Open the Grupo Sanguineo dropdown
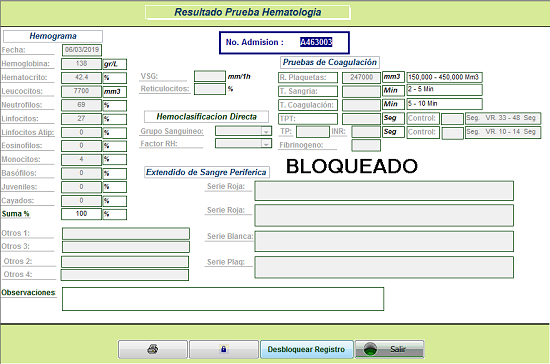Viewport: 550px width, 364px height. (243, 131)
